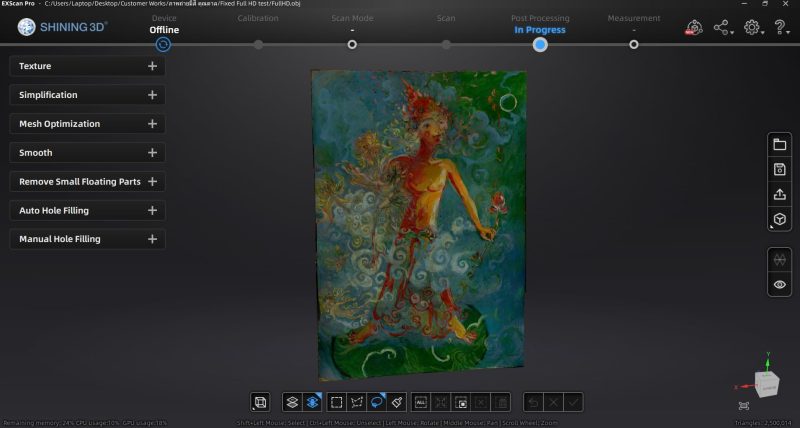Click the In Progress status text
Screen dimensions: 800x428
tap(540, 30)
